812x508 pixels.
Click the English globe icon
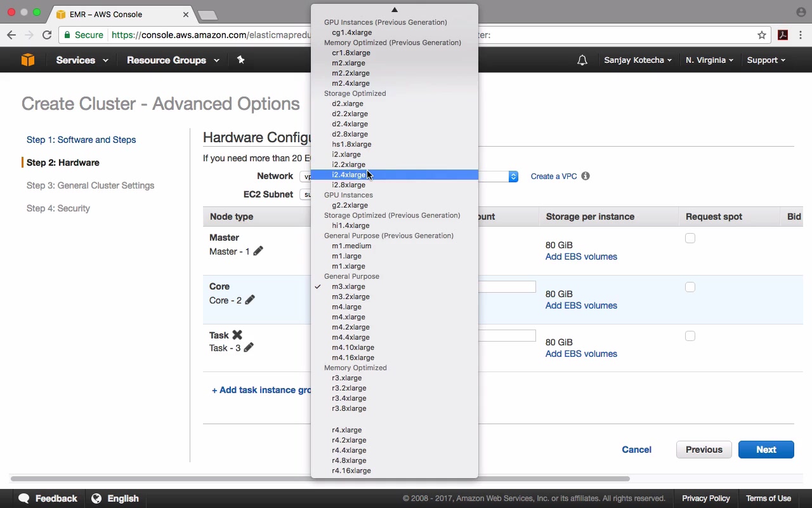[96, 498]
